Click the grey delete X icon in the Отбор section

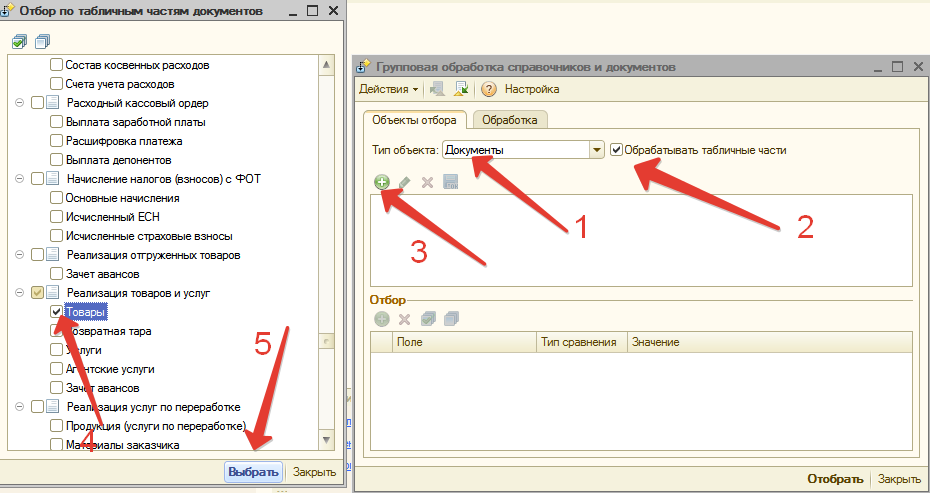pos(404,319)
